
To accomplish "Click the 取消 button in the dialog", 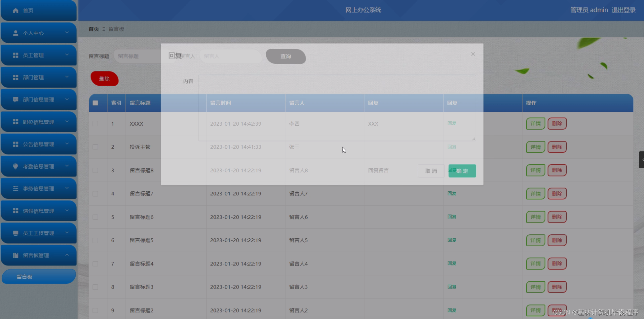I will tap(431, 171).
